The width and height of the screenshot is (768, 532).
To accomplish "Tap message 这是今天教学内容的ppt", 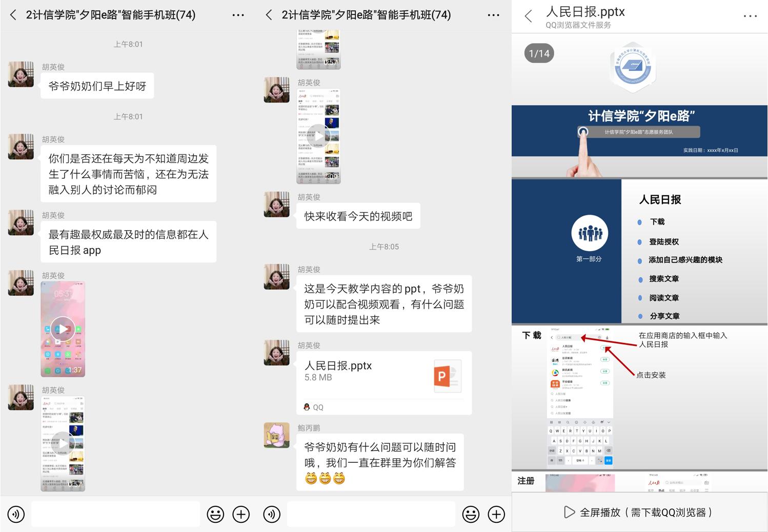I will [384, 304].
